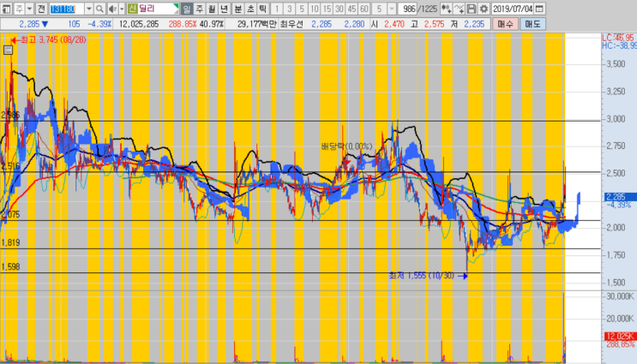Click the red 12,025K volume tag on axis
The width and height of the screenshot is (637, 364).
click(621, 336)
